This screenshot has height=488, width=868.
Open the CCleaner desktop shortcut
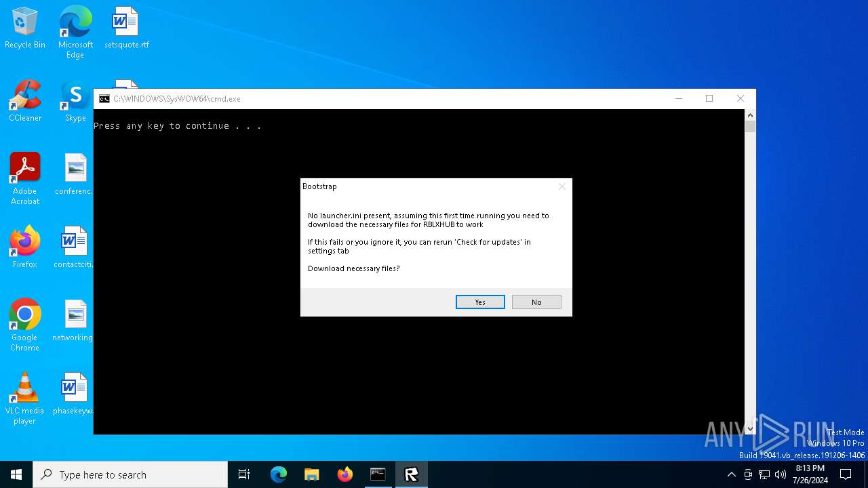point(25,102)
